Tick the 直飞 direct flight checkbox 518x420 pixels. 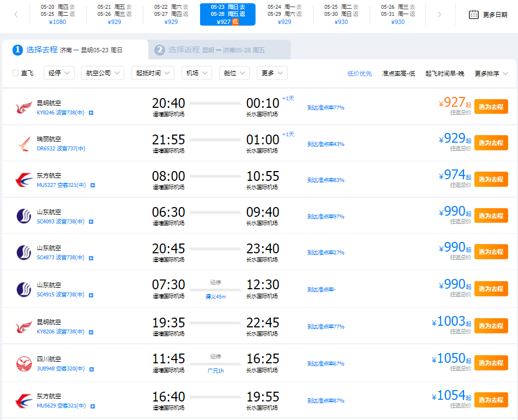(15, 73)
